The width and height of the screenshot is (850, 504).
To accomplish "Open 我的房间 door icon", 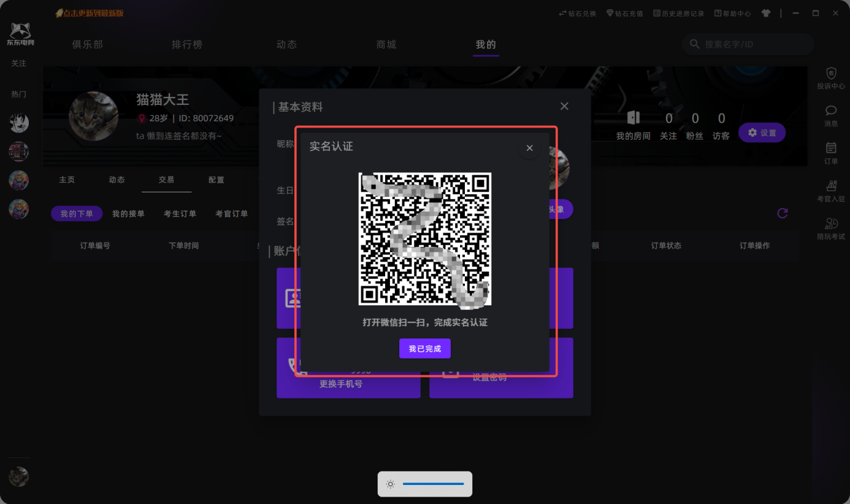I will click(634, 118).
